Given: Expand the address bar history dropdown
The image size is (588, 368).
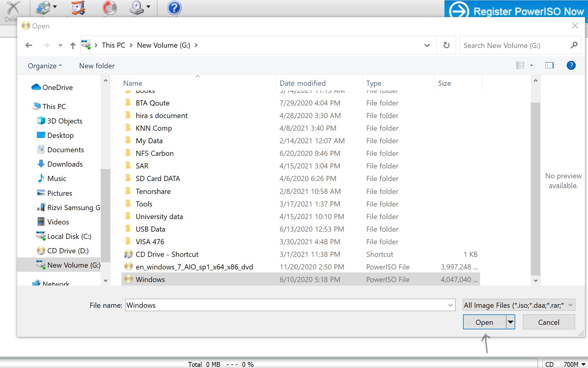Looking at the screenshot, I should (427, 45).
